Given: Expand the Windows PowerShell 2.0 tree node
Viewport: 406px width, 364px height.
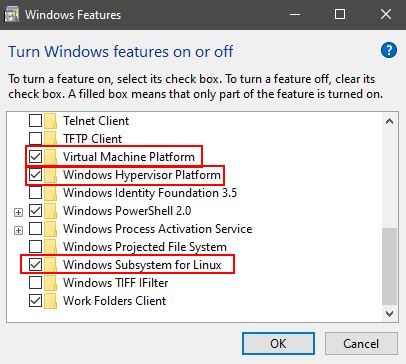Looking at the screenshot, I should 19,212.
